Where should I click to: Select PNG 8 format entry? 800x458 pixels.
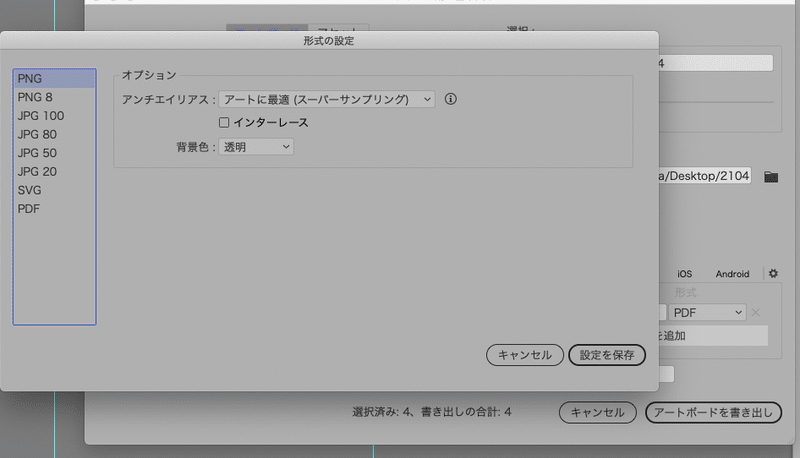(x=54, y=97)
